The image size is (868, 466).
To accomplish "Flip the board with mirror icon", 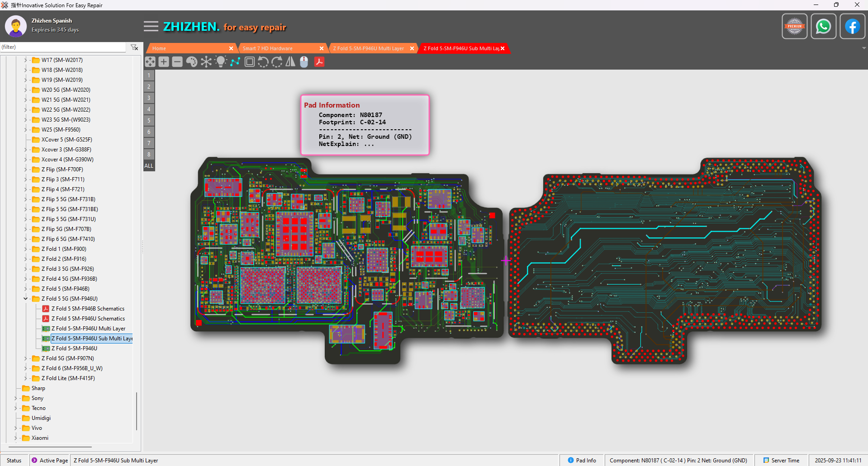I will [290, 62].
